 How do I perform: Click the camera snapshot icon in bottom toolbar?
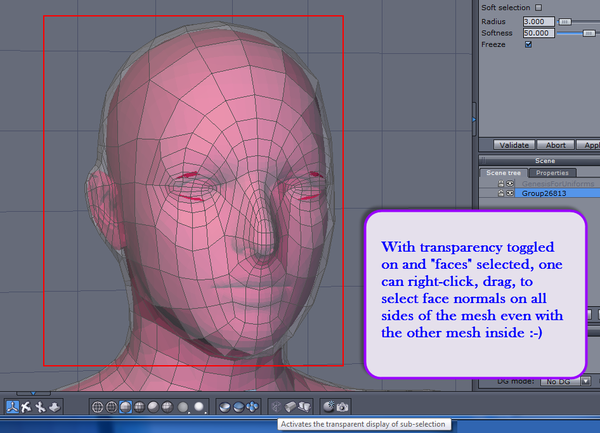[x=343, y=407]
